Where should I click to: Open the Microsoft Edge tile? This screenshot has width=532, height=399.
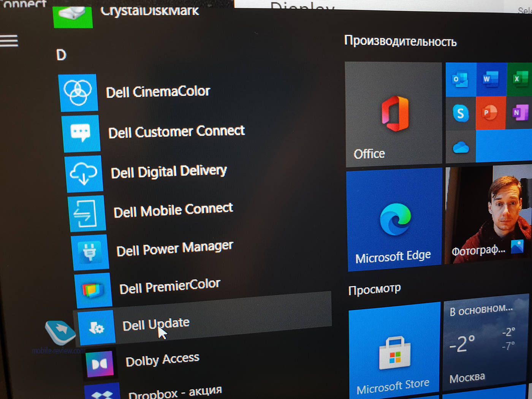point(395,219)
